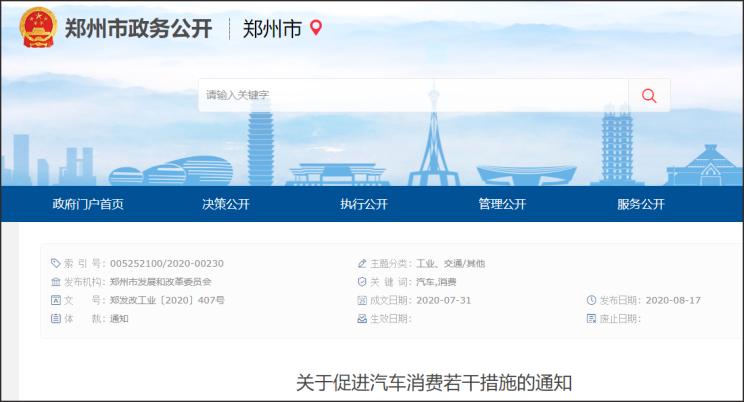
Task: Click the tag icon beside 索引号
Action: point(56,264)
